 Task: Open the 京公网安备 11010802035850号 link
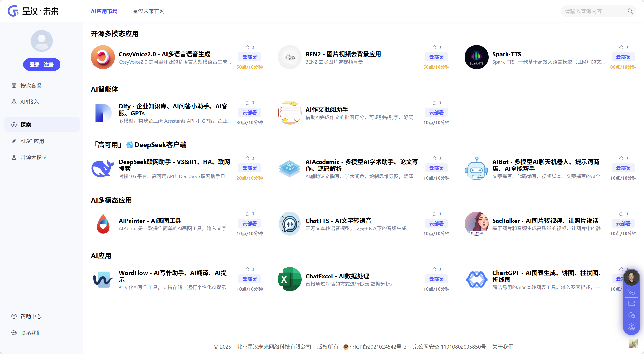(x=449, y=347)
